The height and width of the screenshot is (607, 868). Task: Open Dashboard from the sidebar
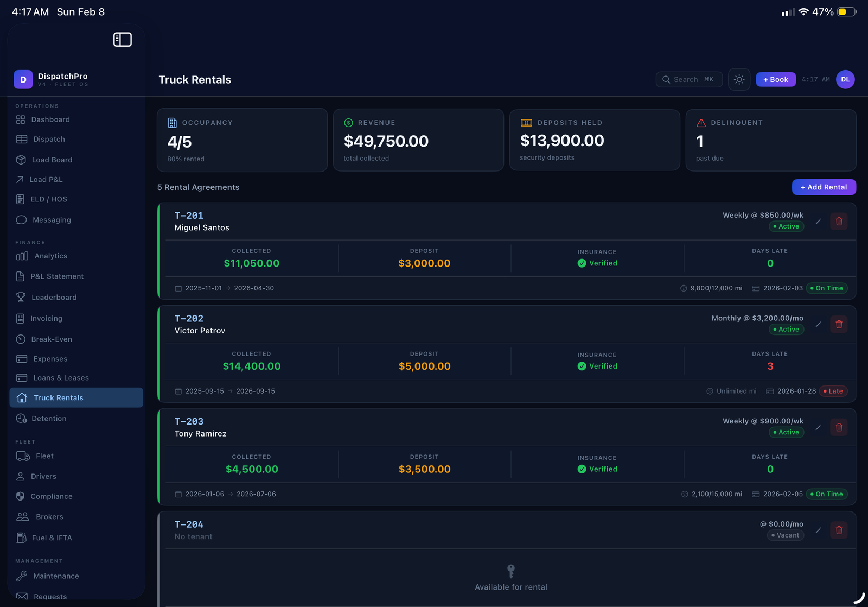50,119
